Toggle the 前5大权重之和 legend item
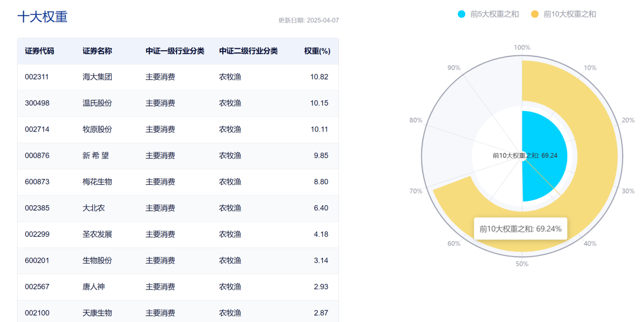The height and width of the screenshot is (322, 644). tap(488, 14)
